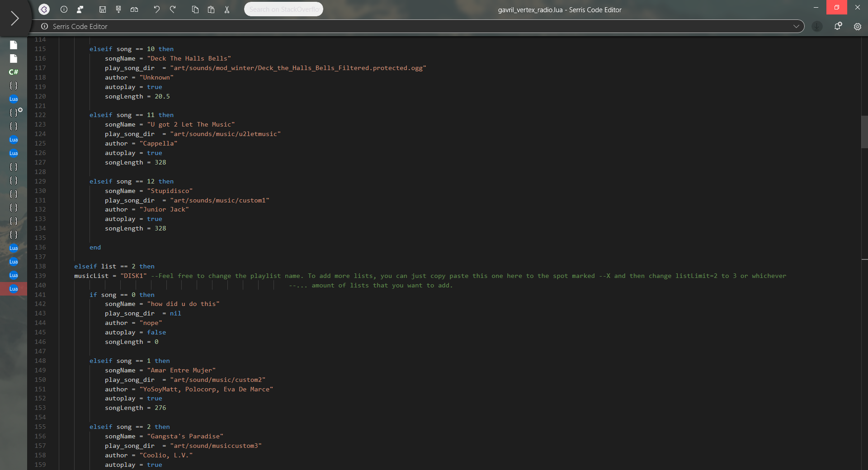
Task: Minimize the Serris Code Editor window
Action: 816,7
